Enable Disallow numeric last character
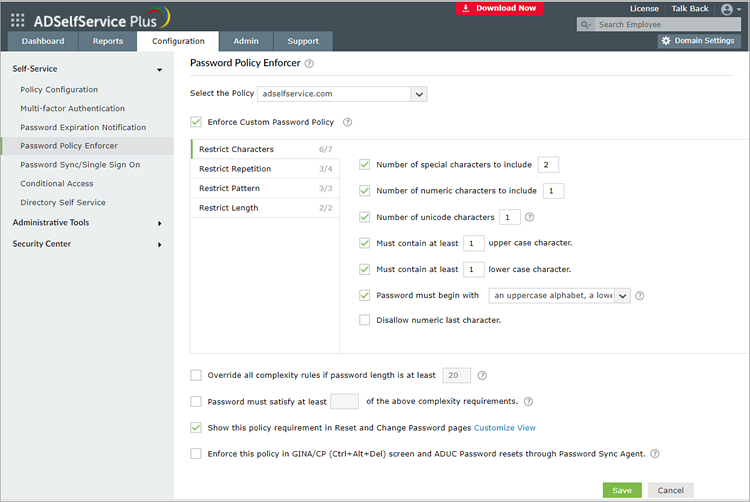Image resolution: width=750 pixels, height=502 pixels. (364, 320)
